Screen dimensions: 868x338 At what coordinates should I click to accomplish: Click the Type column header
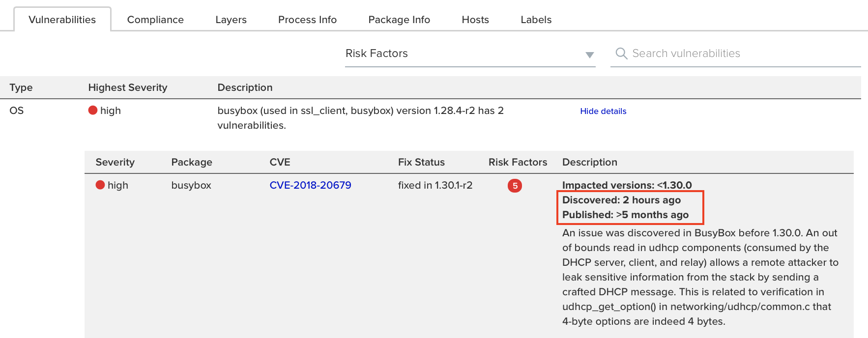click(x=21, y=88)
